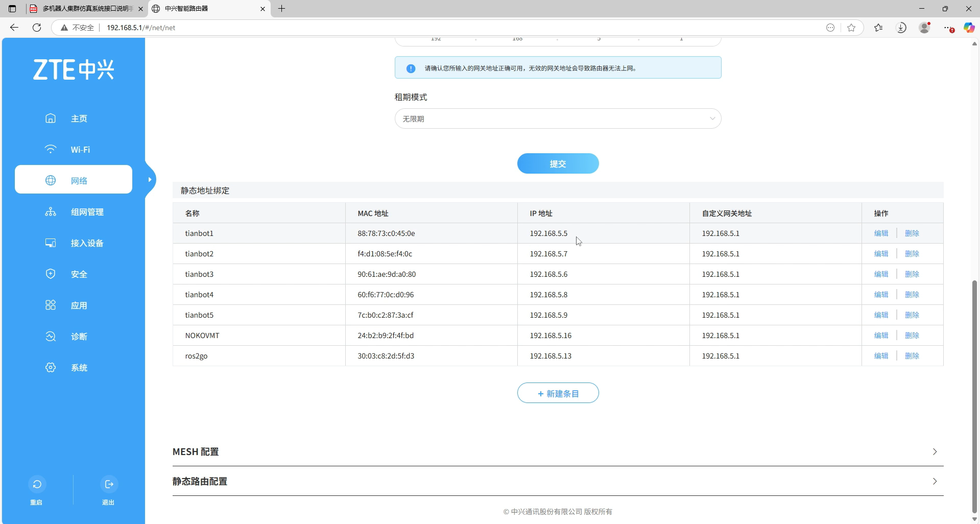Edit the tianbot1 binding entry

881,233
